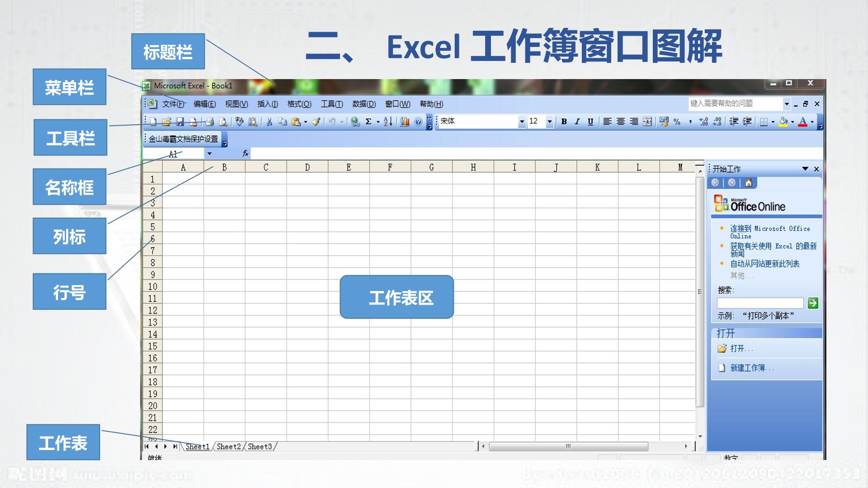Click the 新建工作簿... link
The image size is (868, 488).
[x=752, y=368]
